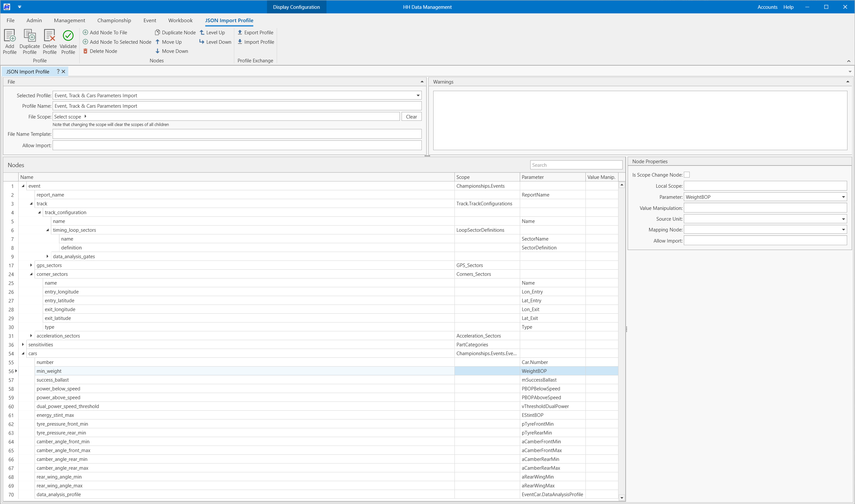Image resolution: width=855 pixels, height=504 pixels.
Task: Collapse the corner_sectors tree node
Action: (x=31, y=274)
